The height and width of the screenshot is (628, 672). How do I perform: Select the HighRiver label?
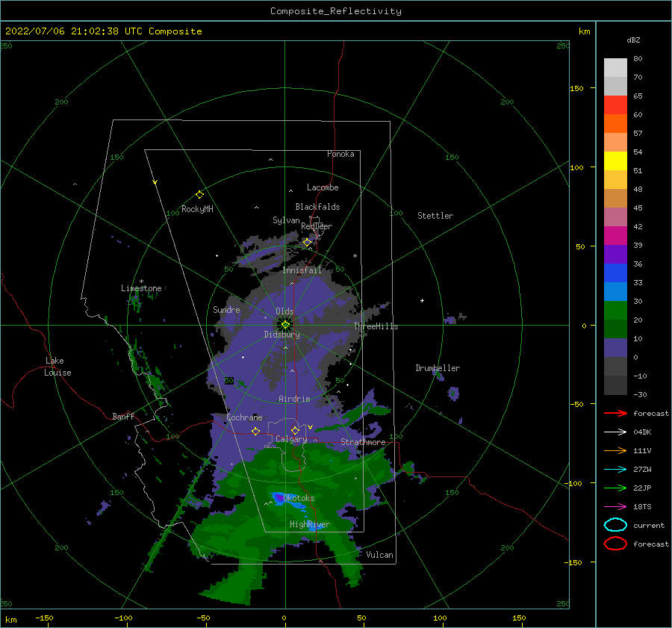point(310,524)
